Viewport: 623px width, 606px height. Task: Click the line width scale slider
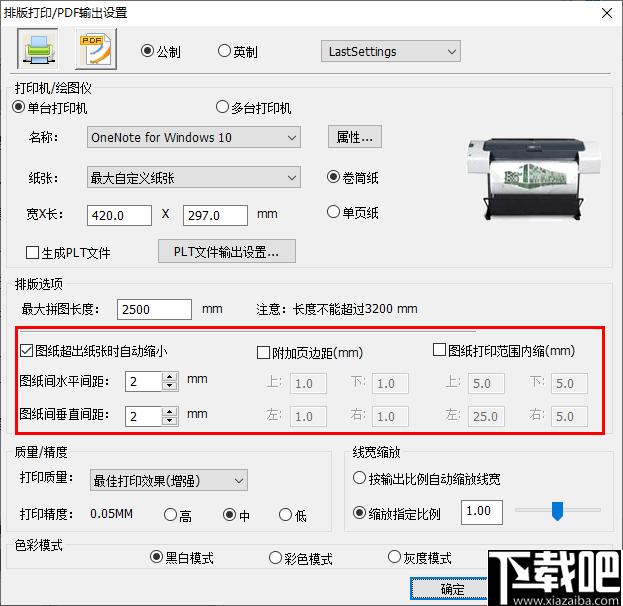pyautogui.click(x=558, y=511)
